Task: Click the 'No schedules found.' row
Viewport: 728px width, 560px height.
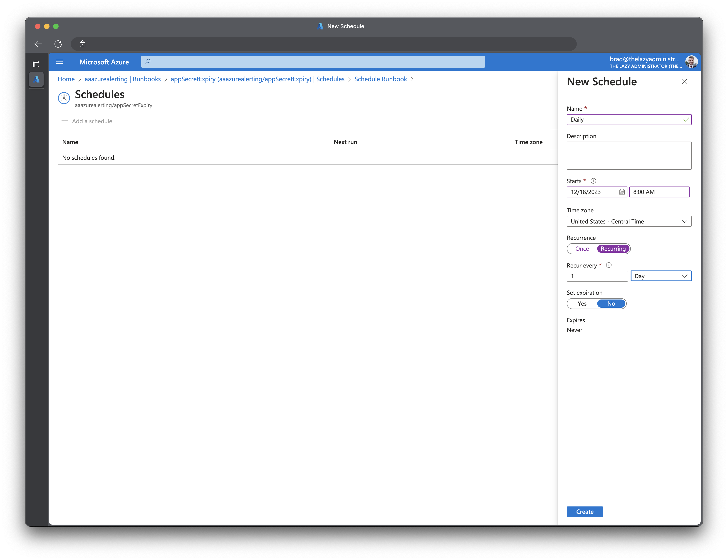Action: coord(307,157)
